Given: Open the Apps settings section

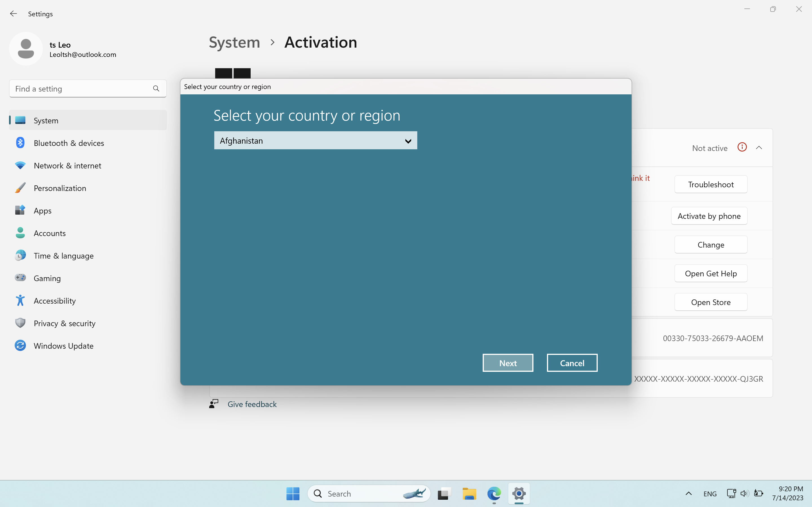Looking at the screenshot, I should click(43, 211).
